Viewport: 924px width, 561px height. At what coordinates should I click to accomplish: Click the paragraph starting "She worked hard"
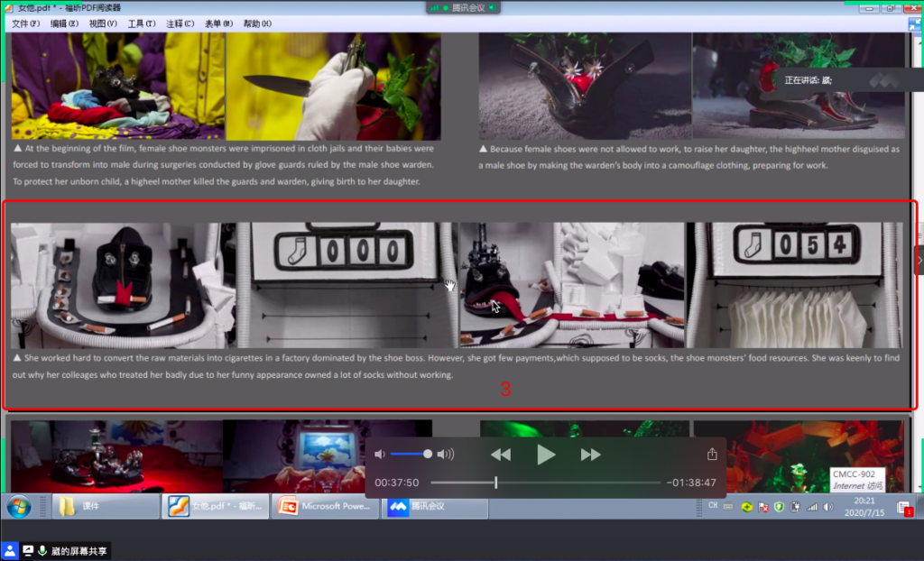tap(456, 366)
